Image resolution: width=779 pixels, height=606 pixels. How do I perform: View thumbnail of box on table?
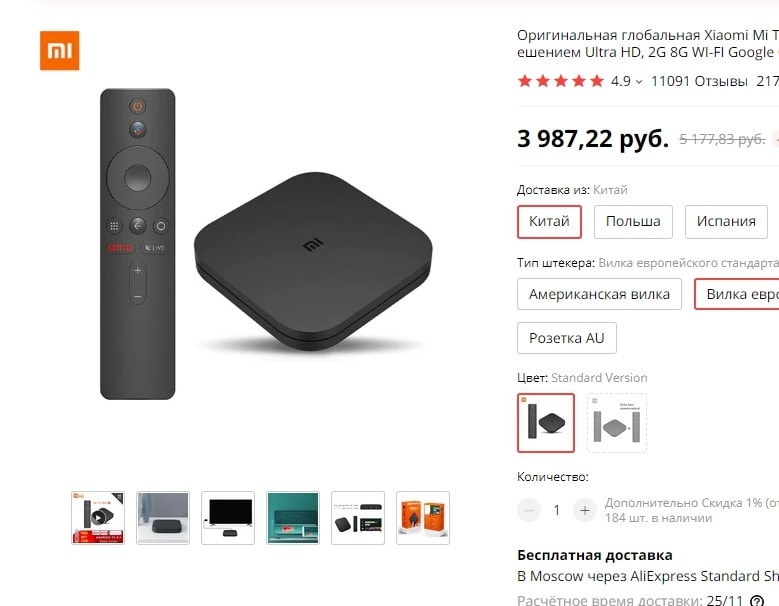coord(163,518)
